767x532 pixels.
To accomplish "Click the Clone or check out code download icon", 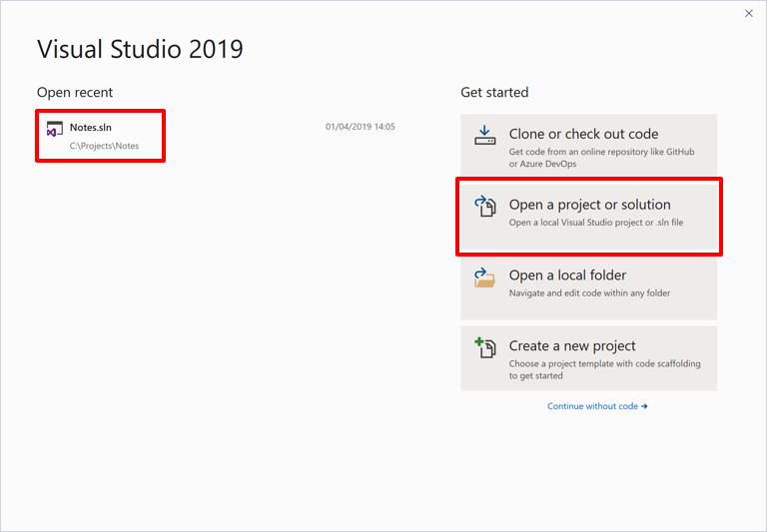I will pos(485,135).
